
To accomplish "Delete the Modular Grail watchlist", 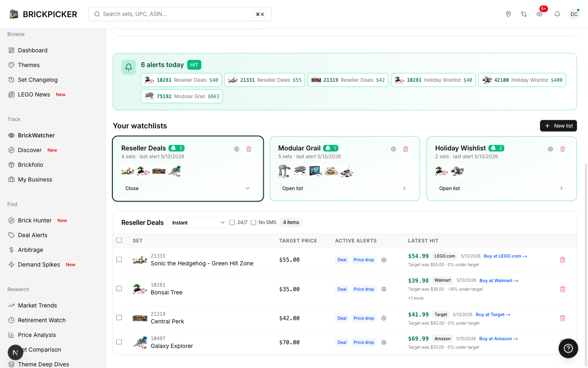I will tap(406, 149).
